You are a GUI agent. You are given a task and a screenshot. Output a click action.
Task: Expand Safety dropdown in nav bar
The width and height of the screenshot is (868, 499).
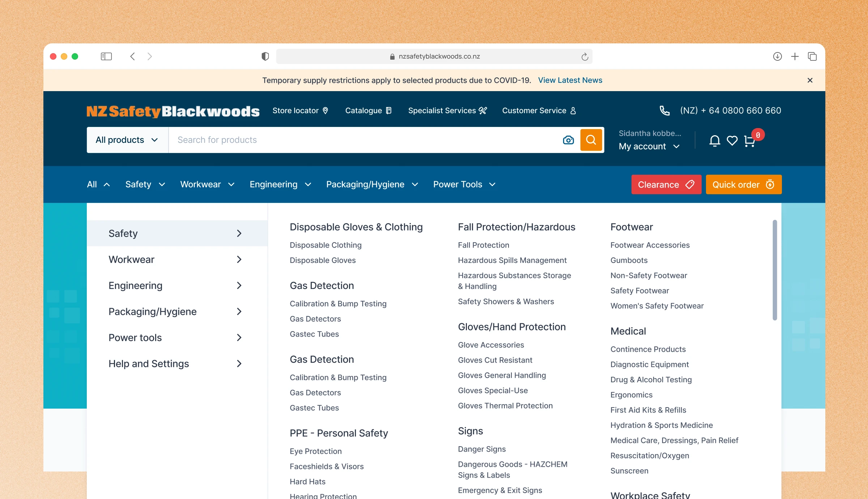tap(145, 184)
